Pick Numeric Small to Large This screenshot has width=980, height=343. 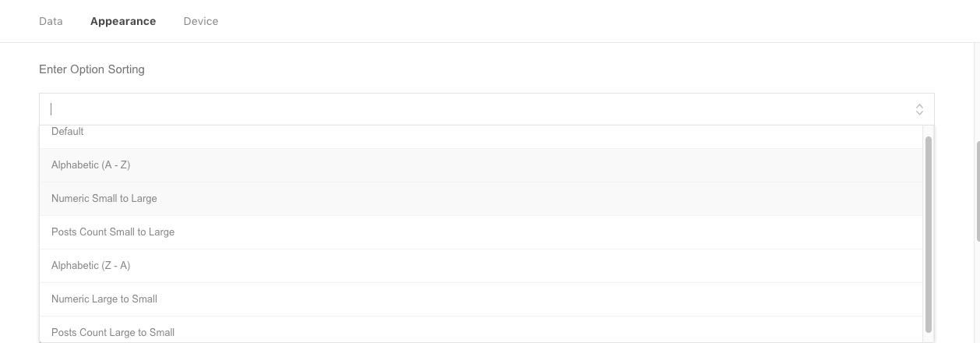tap(104, 199)
